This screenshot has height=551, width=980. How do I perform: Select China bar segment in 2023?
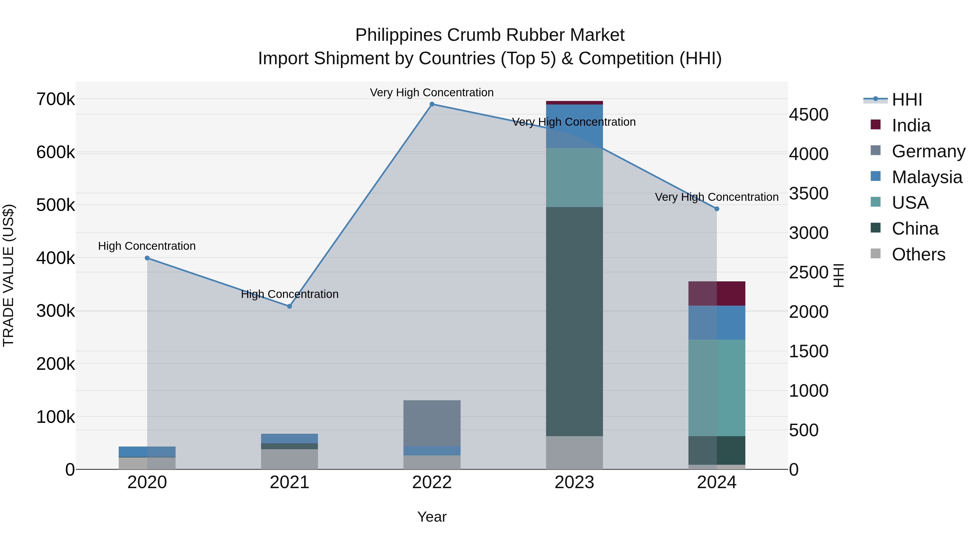(x=574, y=322)
